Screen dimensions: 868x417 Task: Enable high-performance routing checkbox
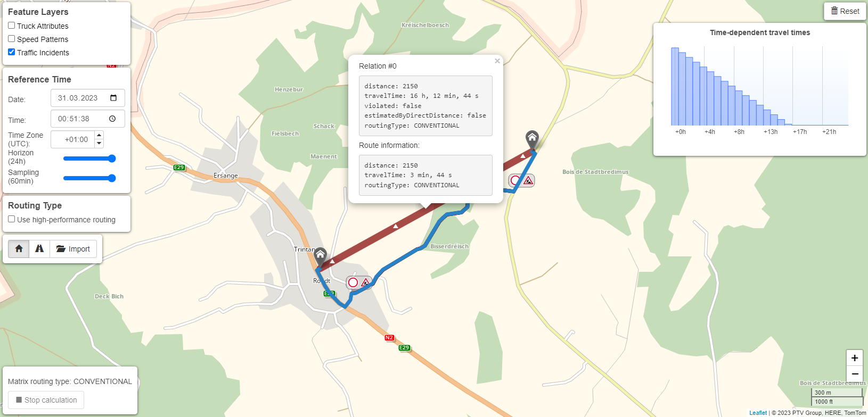click(11, 219)
